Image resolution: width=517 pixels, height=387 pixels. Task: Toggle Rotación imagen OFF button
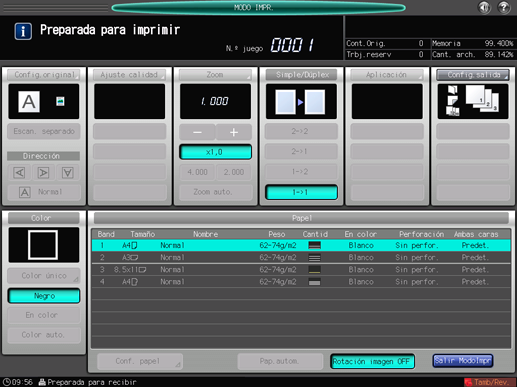(x=372, y=361)
